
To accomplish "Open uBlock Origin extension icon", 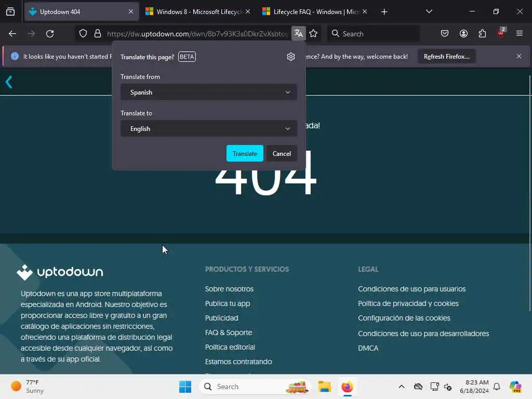I will (501, 33).
